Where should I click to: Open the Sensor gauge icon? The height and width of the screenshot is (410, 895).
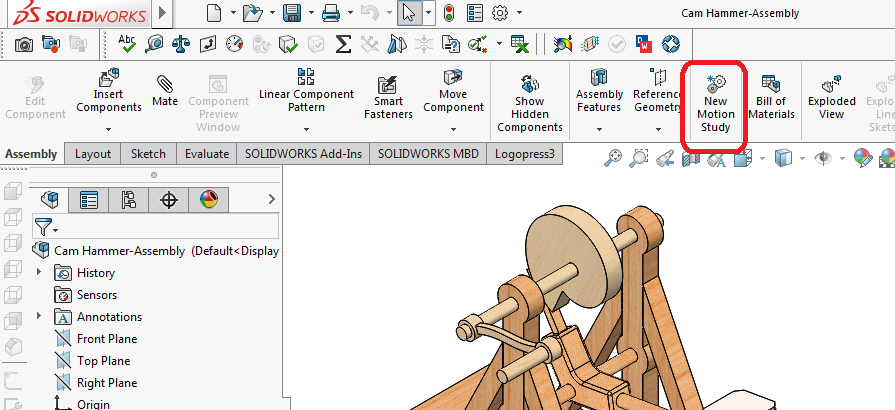click(234, 44)
